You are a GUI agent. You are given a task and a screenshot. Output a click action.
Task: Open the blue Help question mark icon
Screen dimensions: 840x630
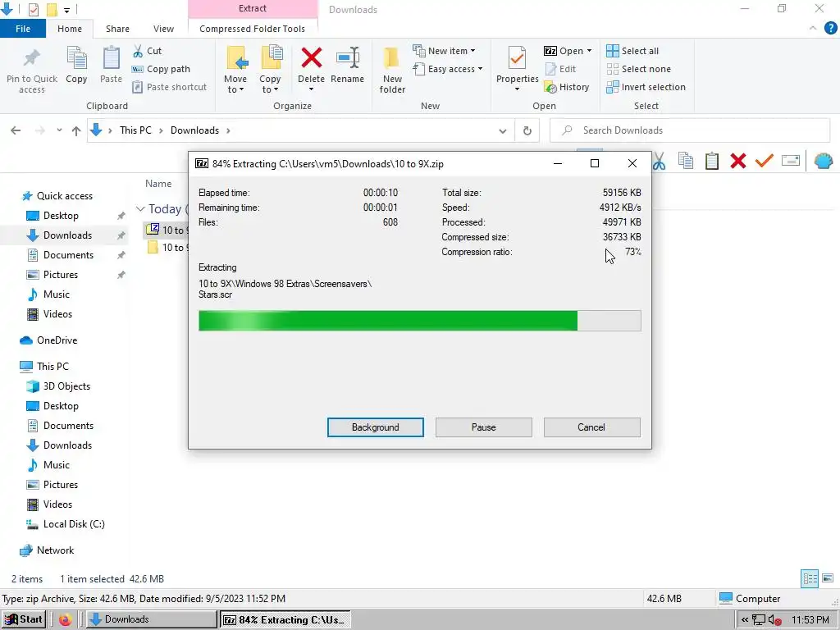(830, 29)
